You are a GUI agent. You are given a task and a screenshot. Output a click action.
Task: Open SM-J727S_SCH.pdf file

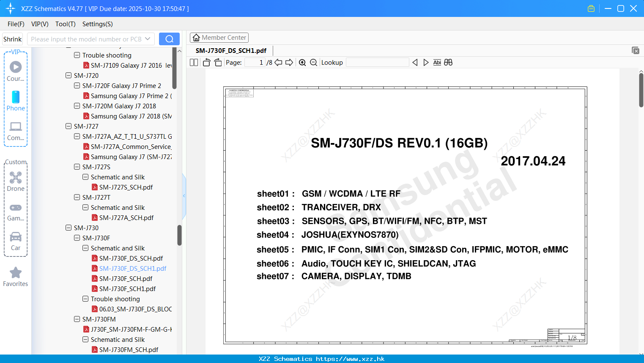pyautogui.click(x=126, y=187)
